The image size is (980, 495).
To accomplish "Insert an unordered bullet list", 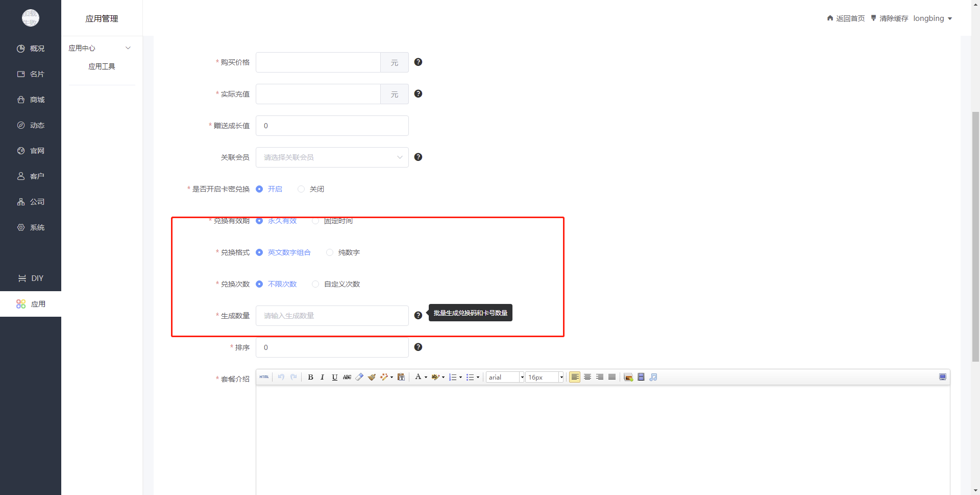I will tap(470, 377).
